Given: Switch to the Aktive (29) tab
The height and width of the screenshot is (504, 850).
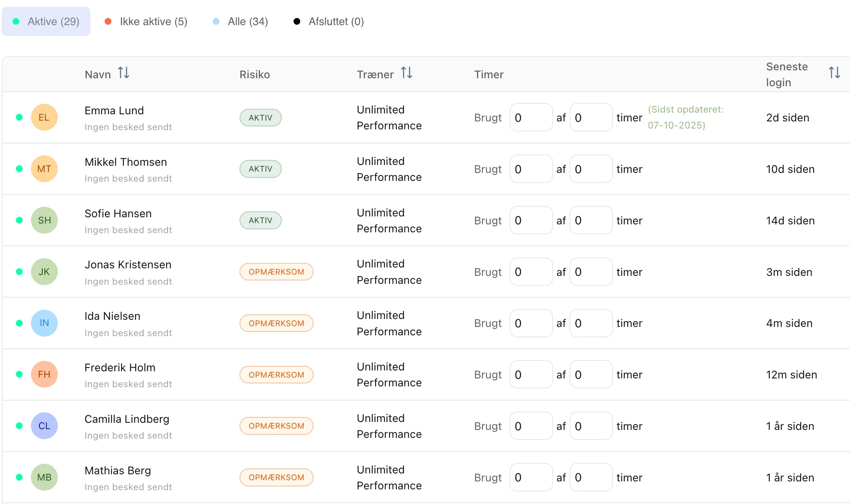Looking at the screenshot, I should click(46, 21).
